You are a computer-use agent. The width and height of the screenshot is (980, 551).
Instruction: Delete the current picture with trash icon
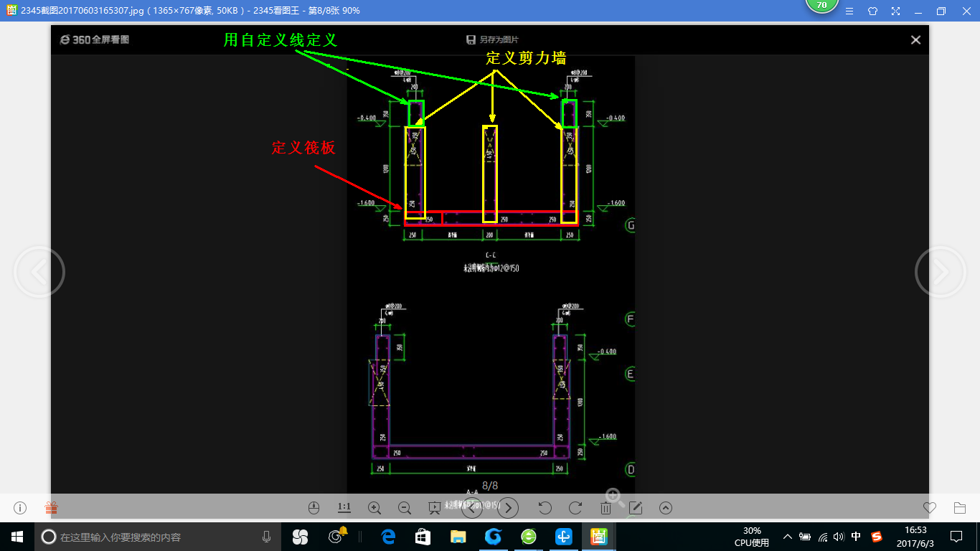(606, 508)
